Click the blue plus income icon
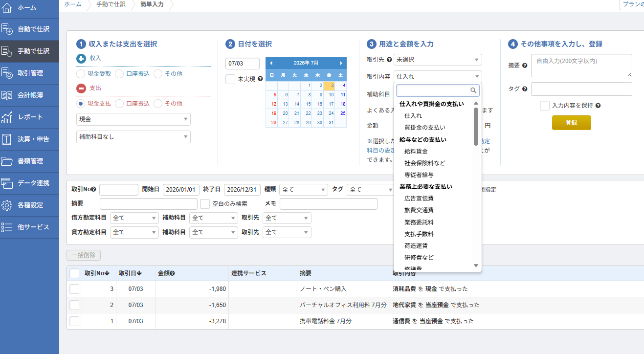This screenshot has height=354, width=644. click(81, 58)
